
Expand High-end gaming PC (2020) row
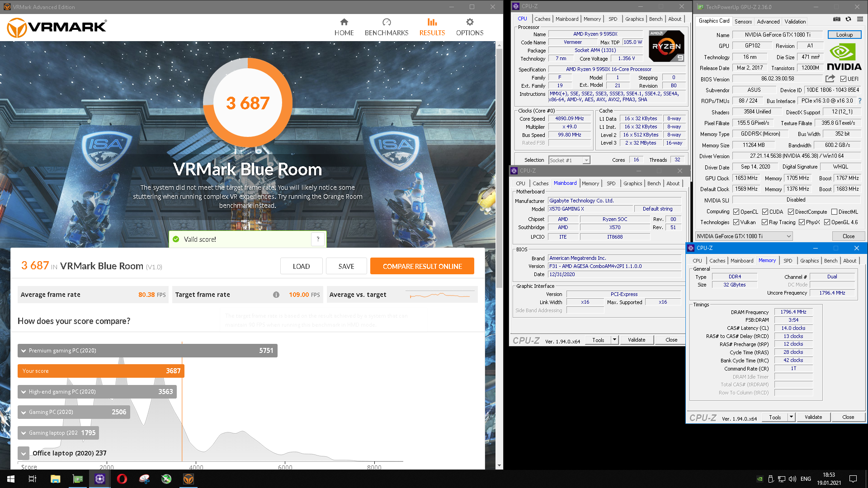click(24, 392)
